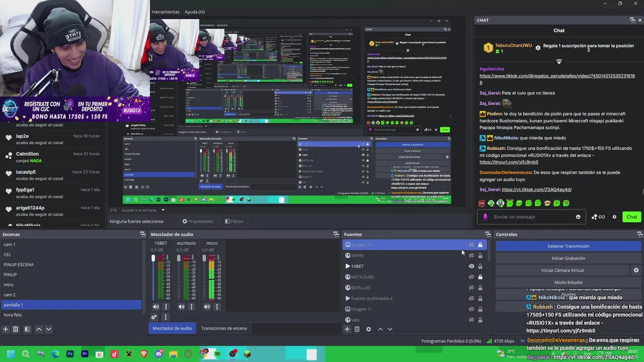The width and height of the screenshot is (644, 362).
Task: Add a new scene with the plus icon
Action: click(6, 329)
